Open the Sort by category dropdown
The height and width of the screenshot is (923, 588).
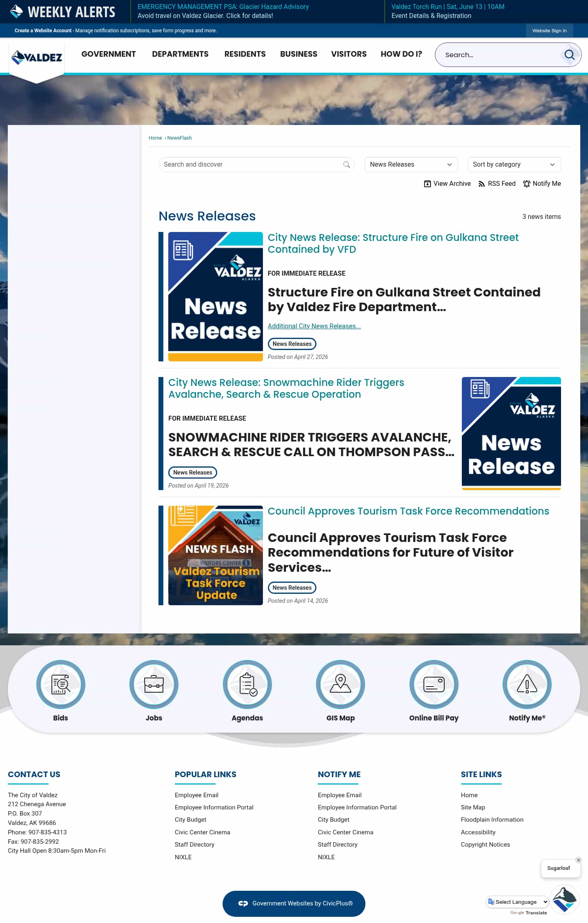tap(514, 165)
